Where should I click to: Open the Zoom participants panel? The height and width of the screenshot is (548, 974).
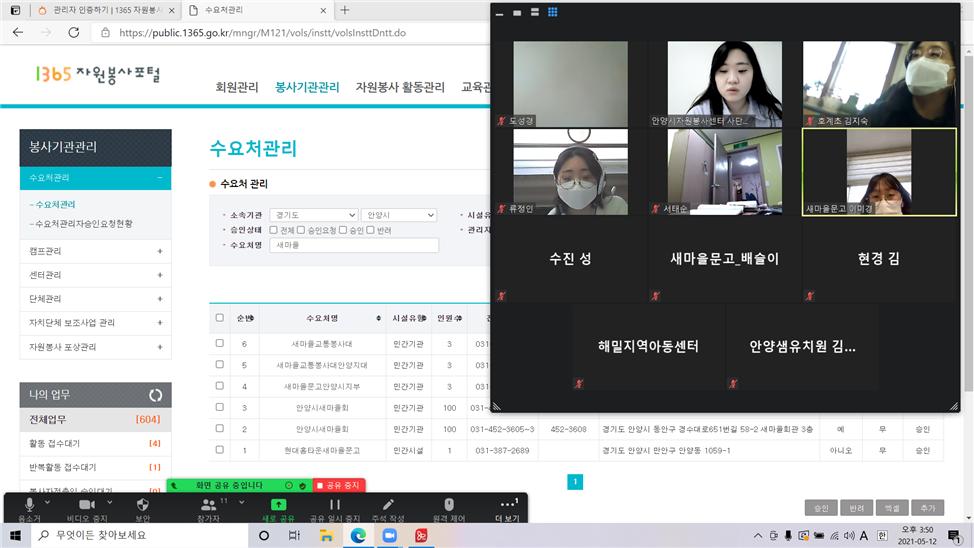coord(208,505)
